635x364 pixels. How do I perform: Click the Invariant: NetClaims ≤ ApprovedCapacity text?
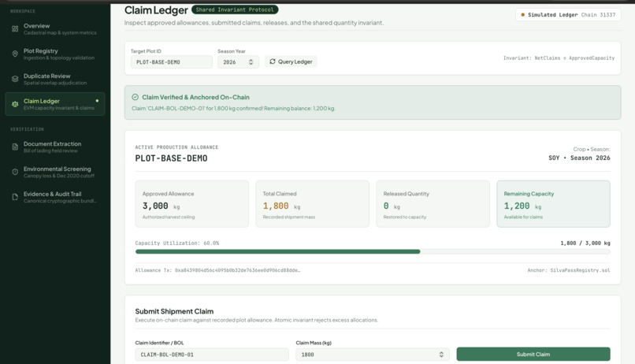pyautogui.click(x=559, y=58)
